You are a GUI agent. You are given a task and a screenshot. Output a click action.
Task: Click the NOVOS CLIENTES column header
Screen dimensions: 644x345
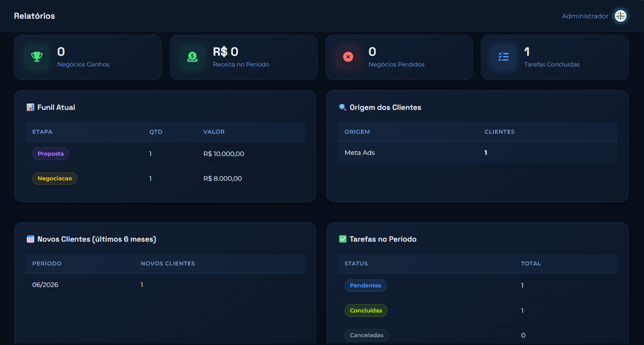click(x=168, y=264)
